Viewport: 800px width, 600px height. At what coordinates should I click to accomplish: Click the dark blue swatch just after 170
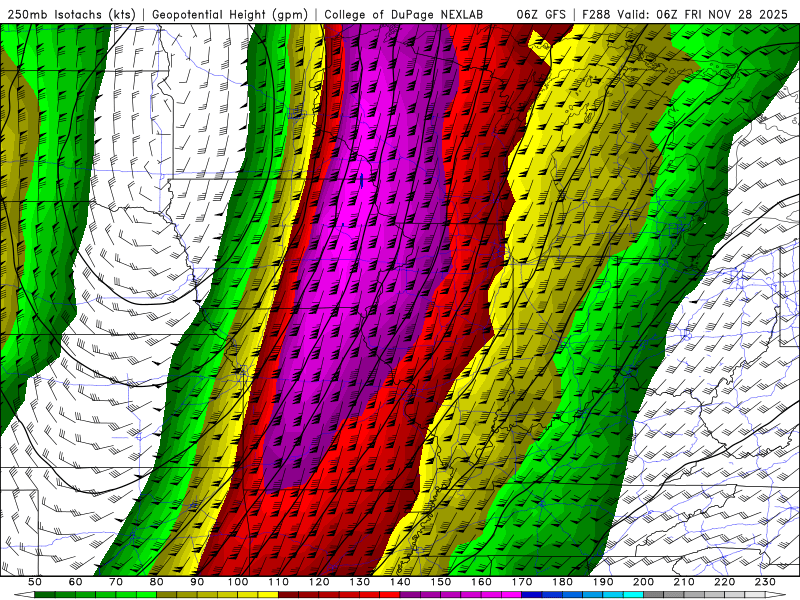532,595
